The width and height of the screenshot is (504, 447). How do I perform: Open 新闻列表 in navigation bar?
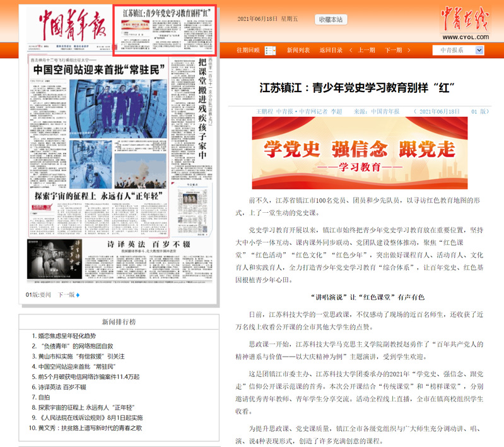click(x=298, y=51)
